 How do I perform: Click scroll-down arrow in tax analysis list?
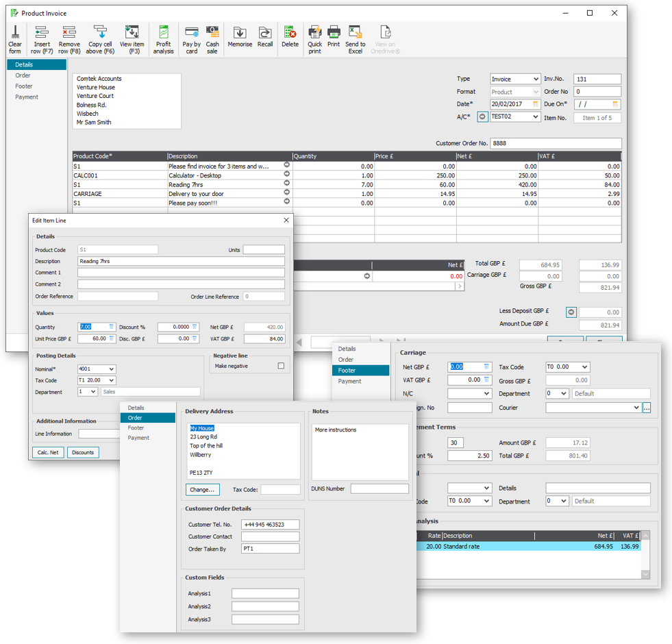pos(645,575)
